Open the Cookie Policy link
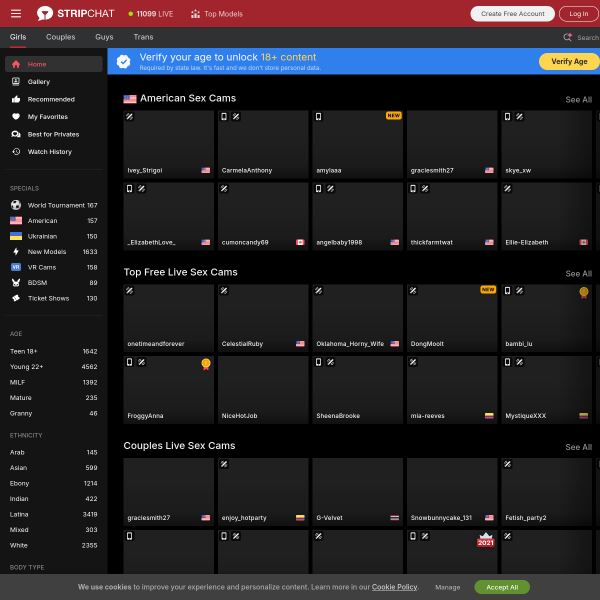Image resolution: width=600 pixels, height=600 pixels. [395, 587]
